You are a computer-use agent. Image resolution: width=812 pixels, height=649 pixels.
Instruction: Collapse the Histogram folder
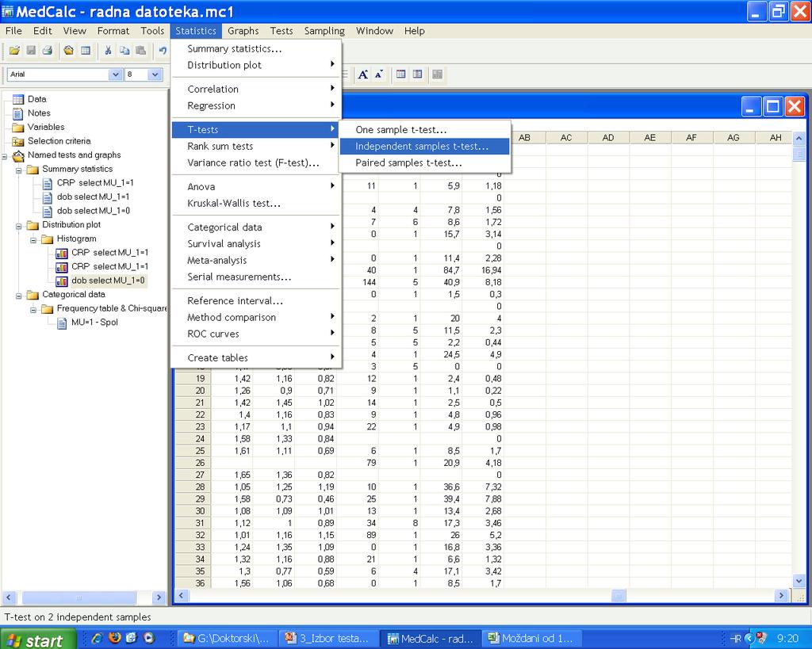tap(33, 240)
